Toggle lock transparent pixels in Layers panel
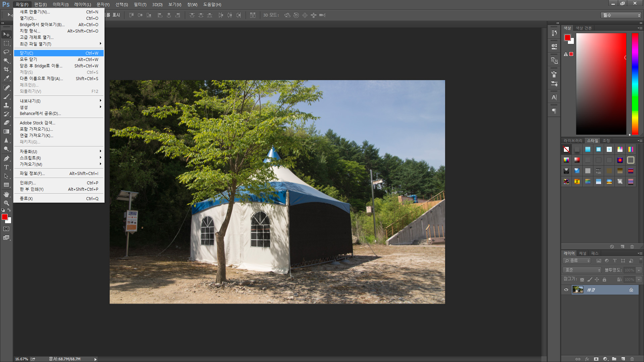This screenshot has height=362, width=644. pyautogui.click(x=582, y=280)
